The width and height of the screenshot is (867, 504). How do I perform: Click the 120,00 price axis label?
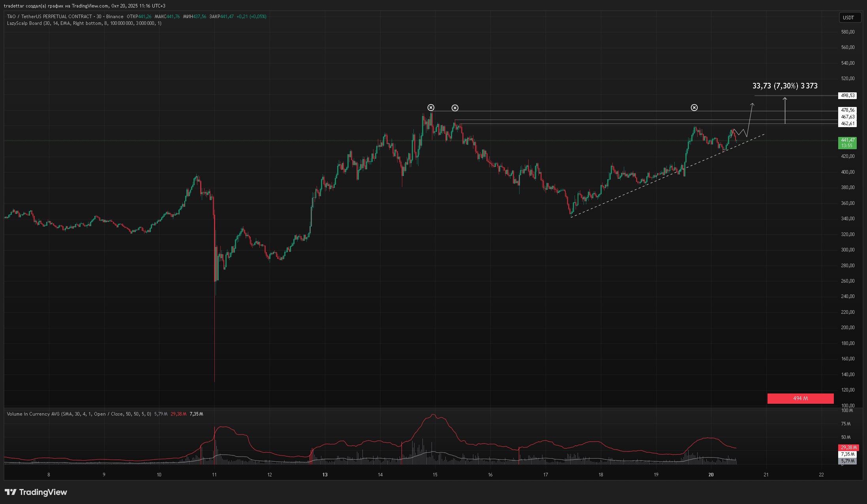pos(848,390)
